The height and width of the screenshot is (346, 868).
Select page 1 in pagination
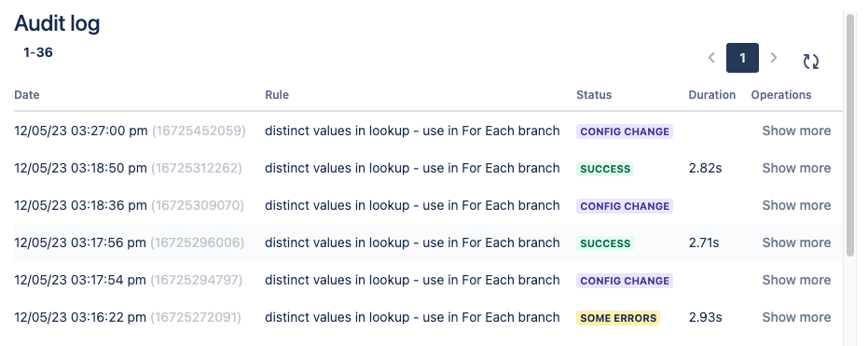pyautogui.click(x=742, y=58)
